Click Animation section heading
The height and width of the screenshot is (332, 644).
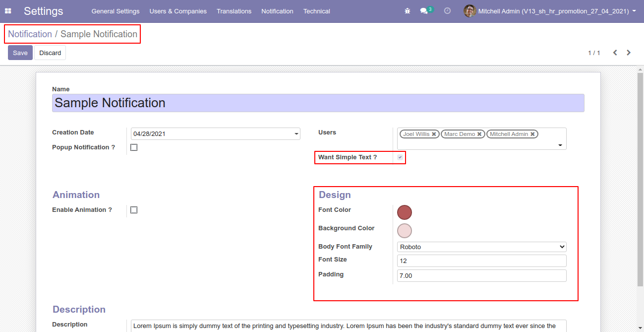tap(76, 195)
